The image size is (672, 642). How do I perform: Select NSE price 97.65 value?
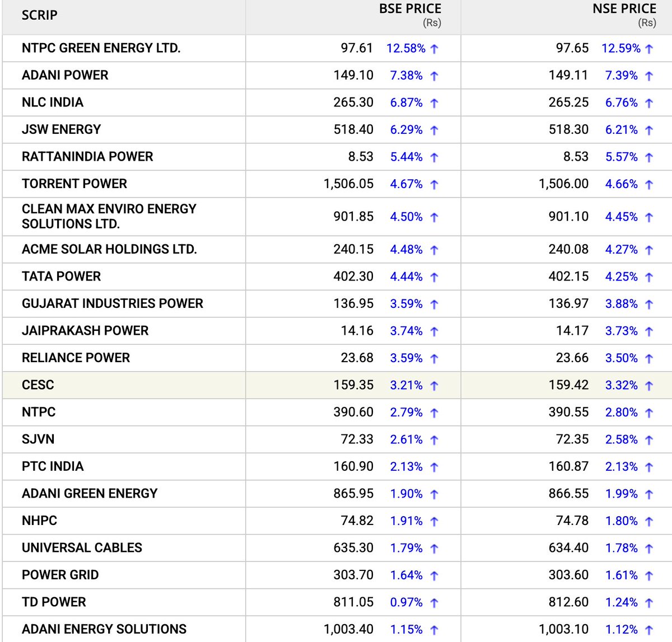[572, 48]
